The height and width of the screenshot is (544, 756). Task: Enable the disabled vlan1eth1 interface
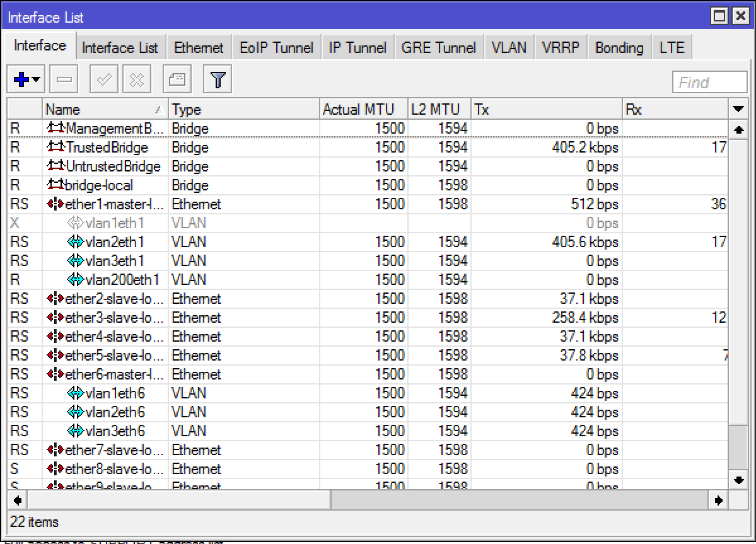point(101,223)
